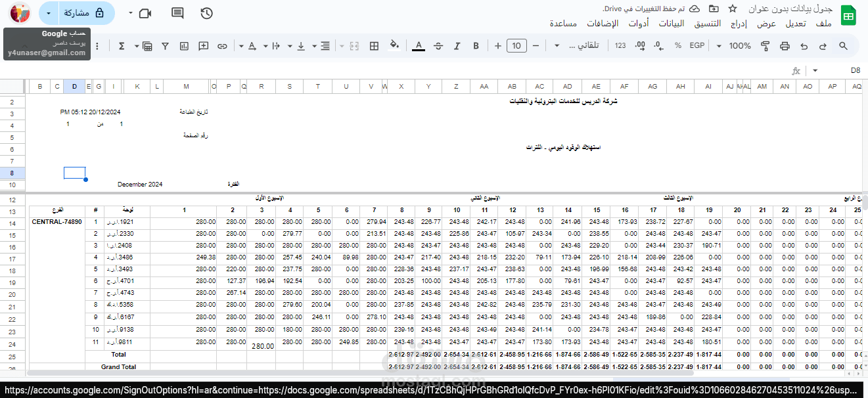Screen dimensions: 868x398
Task: Open the التنسيق menu
Action: tap(708, 24)
